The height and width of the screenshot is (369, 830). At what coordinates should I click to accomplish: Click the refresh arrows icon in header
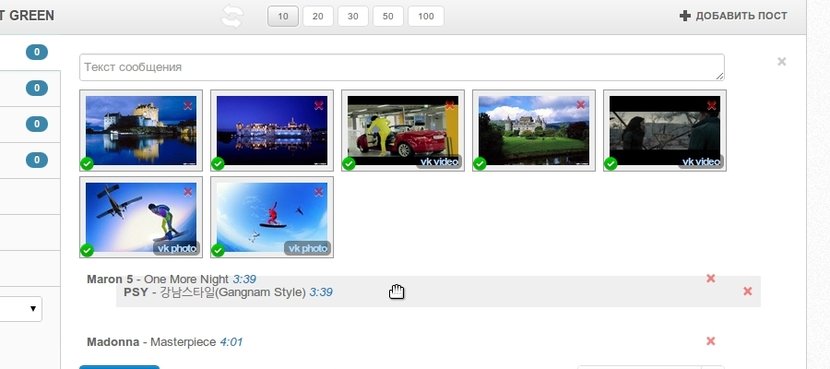click(x=232, y=16)
